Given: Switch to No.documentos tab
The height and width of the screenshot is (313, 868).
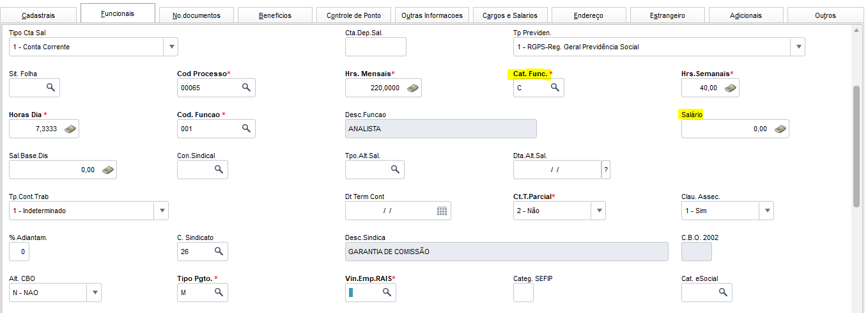Looking at the screenshot, I should (196, 15).
